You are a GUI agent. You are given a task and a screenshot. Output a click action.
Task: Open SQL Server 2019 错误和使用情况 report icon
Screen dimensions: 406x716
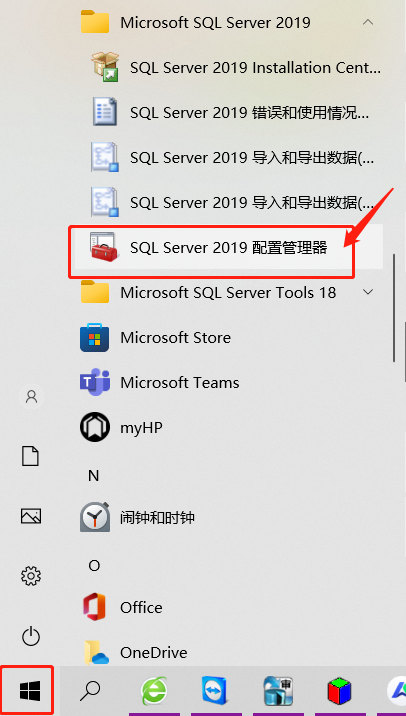coord(105,111)
